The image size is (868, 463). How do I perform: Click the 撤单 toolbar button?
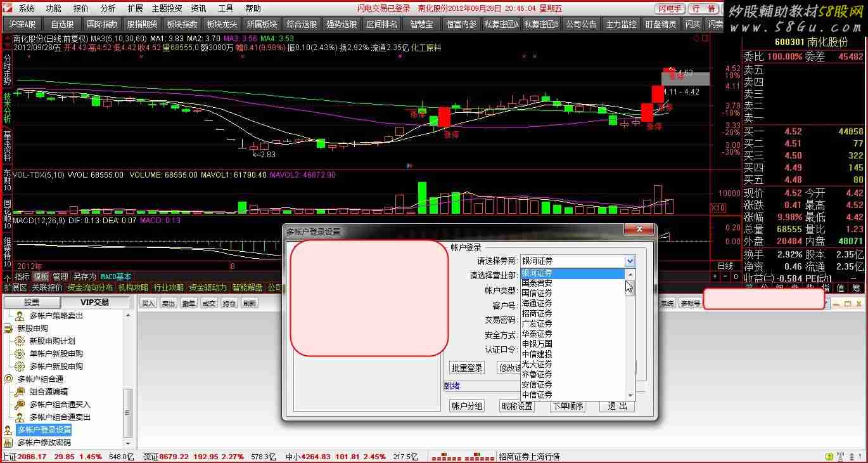(189, 303)
